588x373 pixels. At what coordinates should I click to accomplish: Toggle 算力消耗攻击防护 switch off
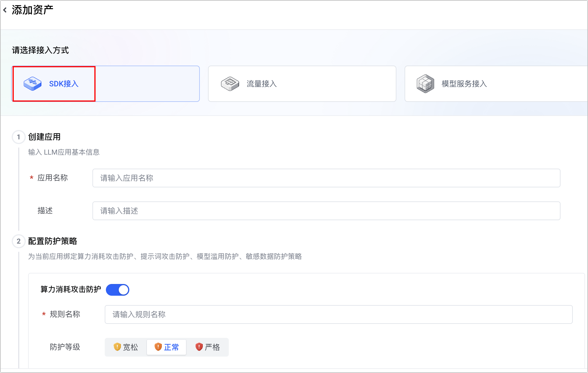tap(118, 290)
